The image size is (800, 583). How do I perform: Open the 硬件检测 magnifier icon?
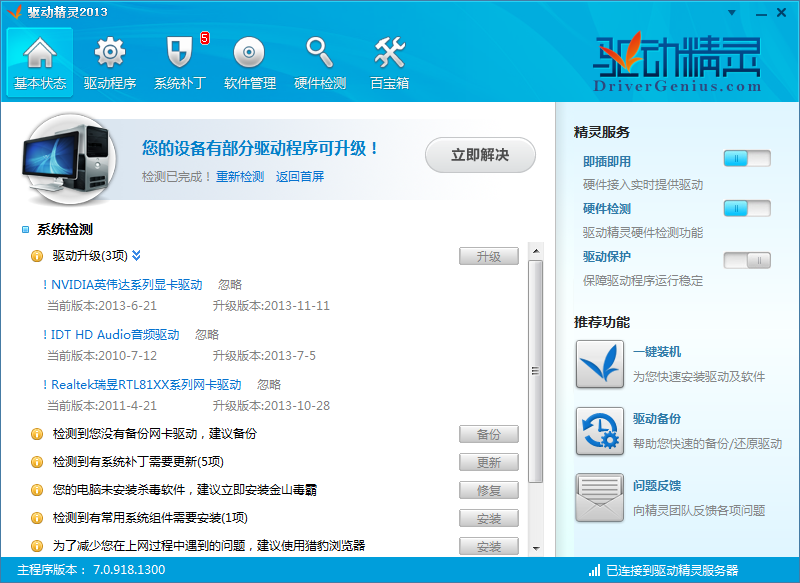(x=319, y=53)
